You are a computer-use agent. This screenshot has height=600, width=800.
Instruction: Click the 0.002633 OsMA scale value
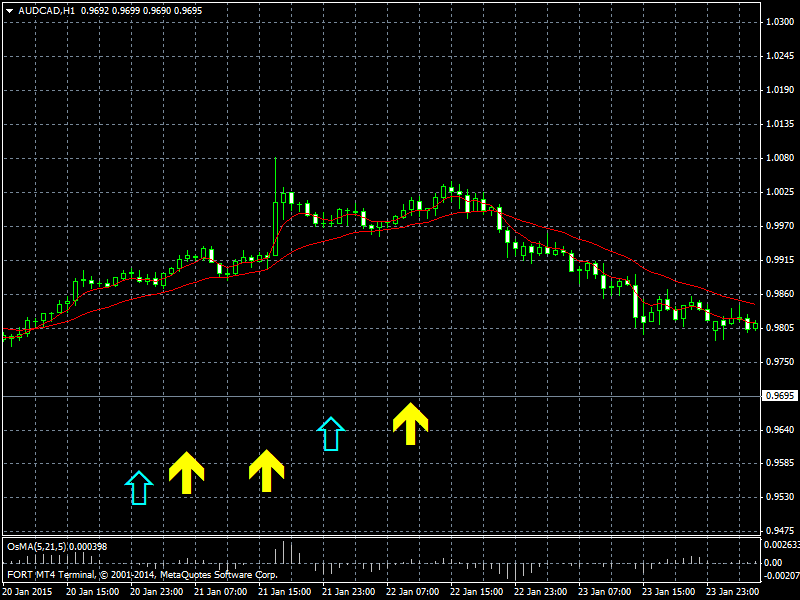pyautogui.click(x=781, y=545)
